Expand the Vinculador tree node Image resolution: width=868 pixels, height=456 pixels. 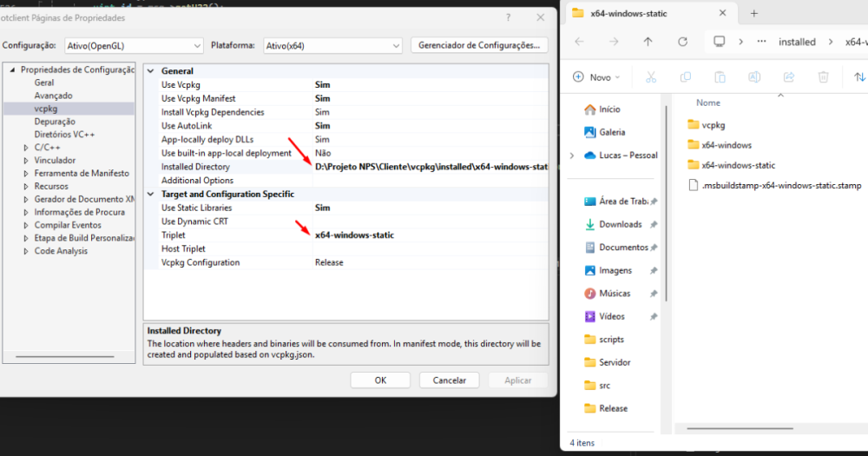[x=25, y=161]
